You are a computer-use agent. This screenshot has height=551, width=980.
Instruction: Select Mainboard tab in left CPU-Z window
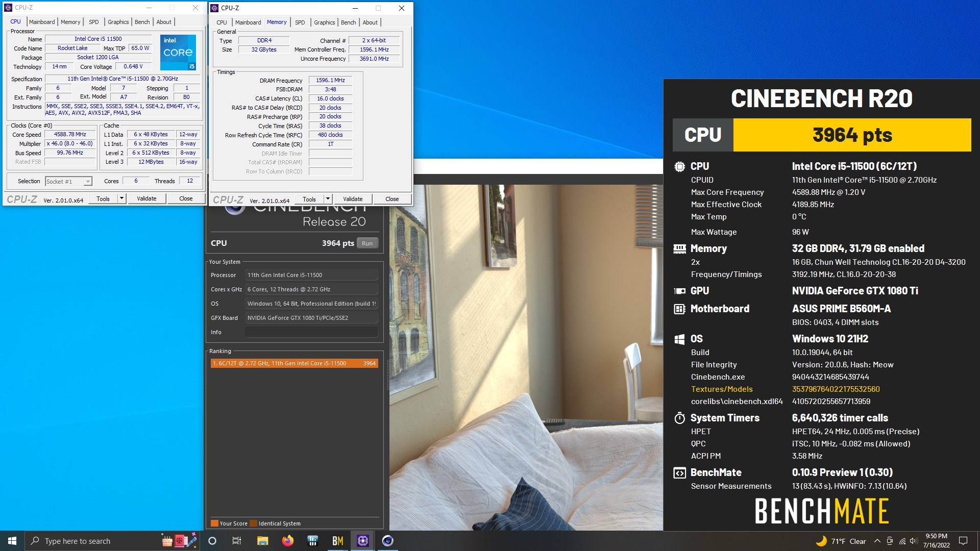coord(42,22)
